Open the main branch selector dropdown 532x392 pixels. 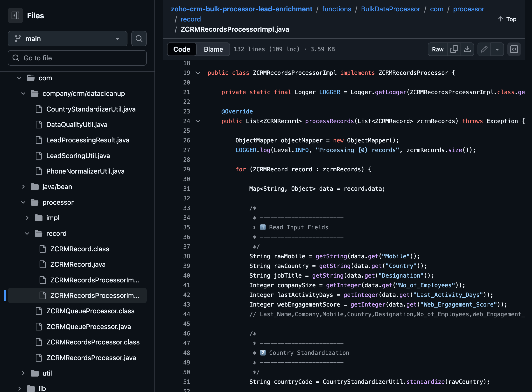coord(67,39)
